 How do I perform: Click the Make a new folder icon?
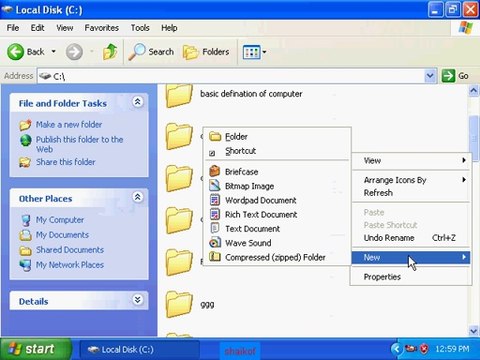coord(25,125)
